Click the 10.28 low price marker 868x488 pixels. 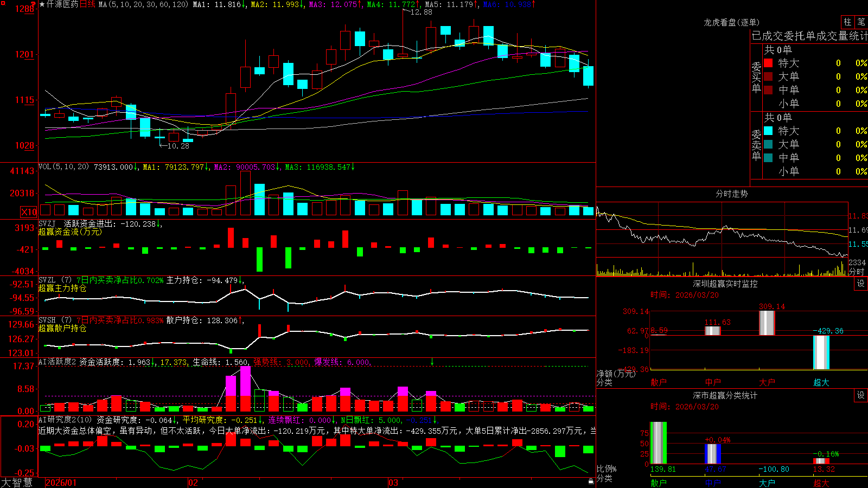[x=178, y=146]
